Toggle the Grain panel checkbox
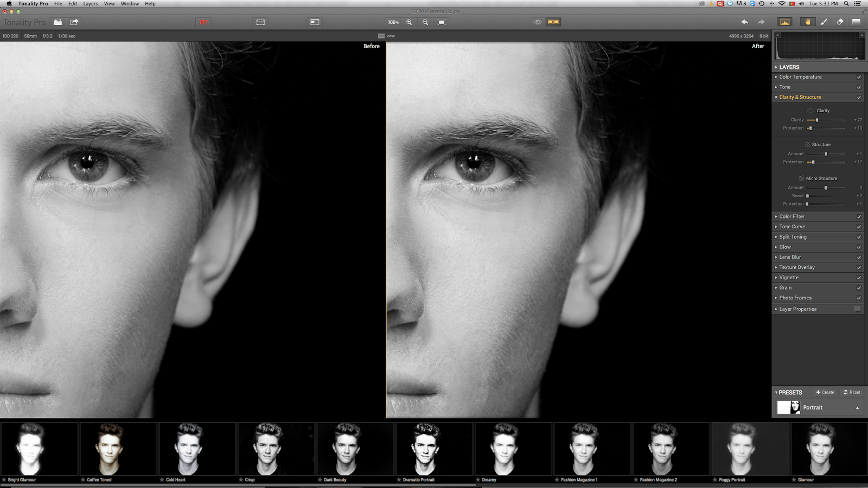Image resolution: width=868 pixels, height=488 pixels. click(x=859, y=288)
